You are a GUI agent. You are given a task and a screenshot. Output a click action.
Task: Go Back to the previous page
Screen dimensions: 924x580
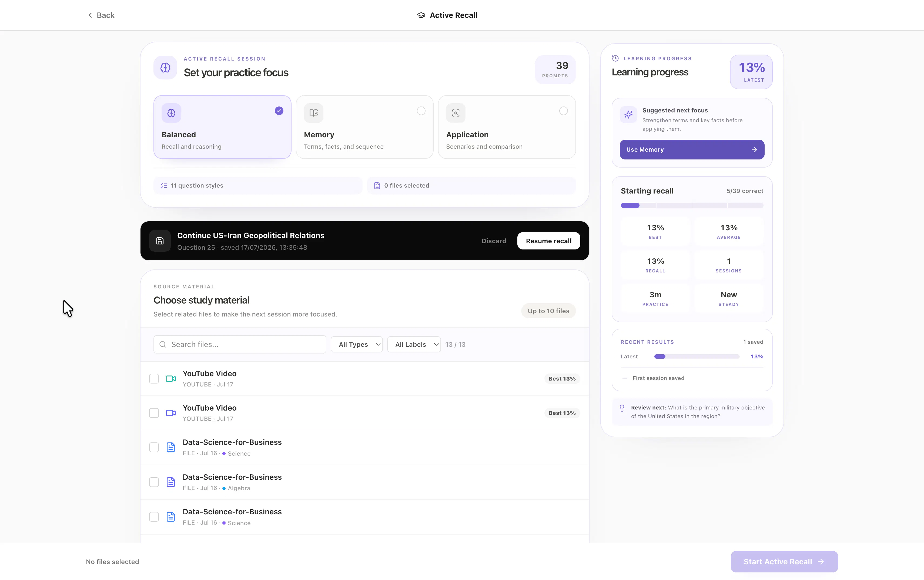[x=101, y=15]
